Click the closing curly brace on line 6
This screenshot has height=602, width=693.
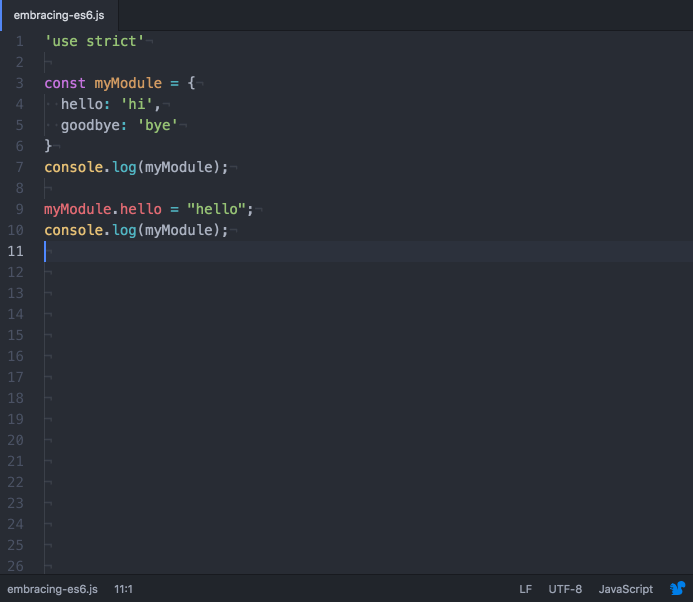tap(48, 146)
